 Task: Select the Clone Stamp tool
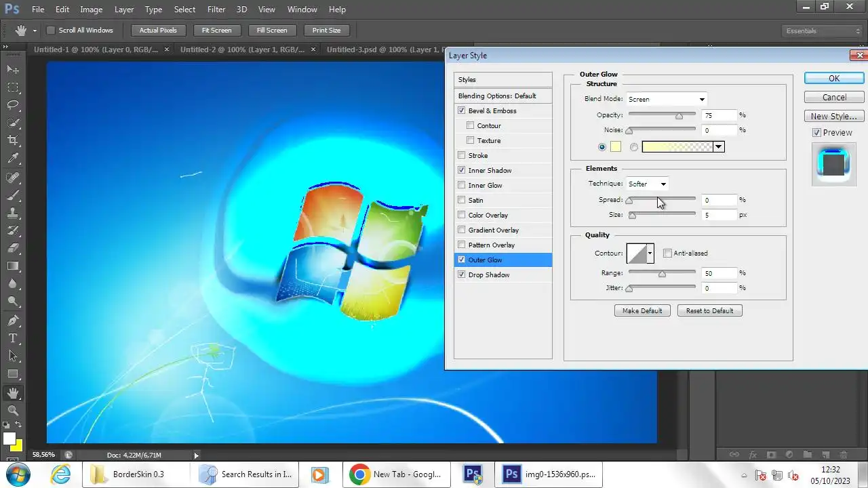[x=13, y=213]
